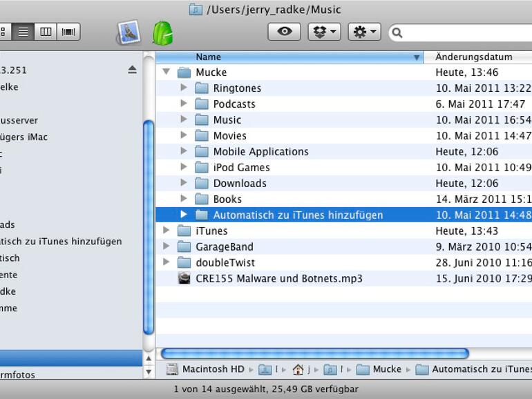Click the Users folder icon in path bar
This screenshot has width=532, height=399.
265,369
